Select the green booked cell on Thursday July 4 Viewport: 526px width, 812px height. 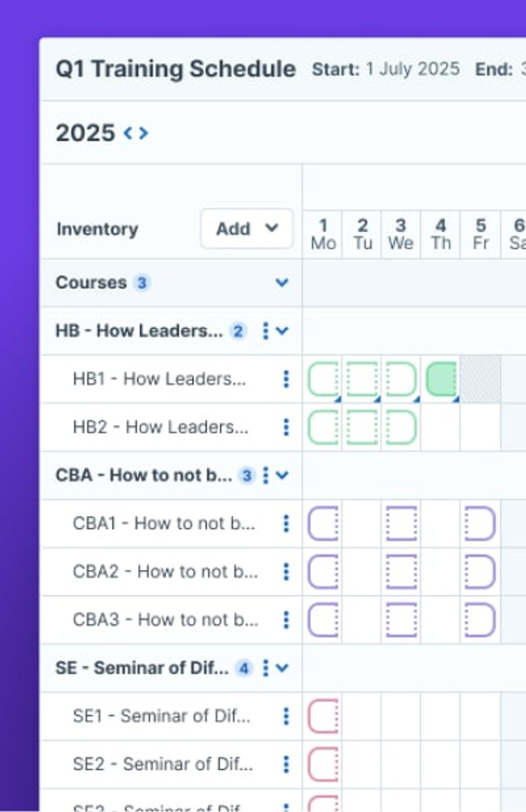(x=441, y=379)
